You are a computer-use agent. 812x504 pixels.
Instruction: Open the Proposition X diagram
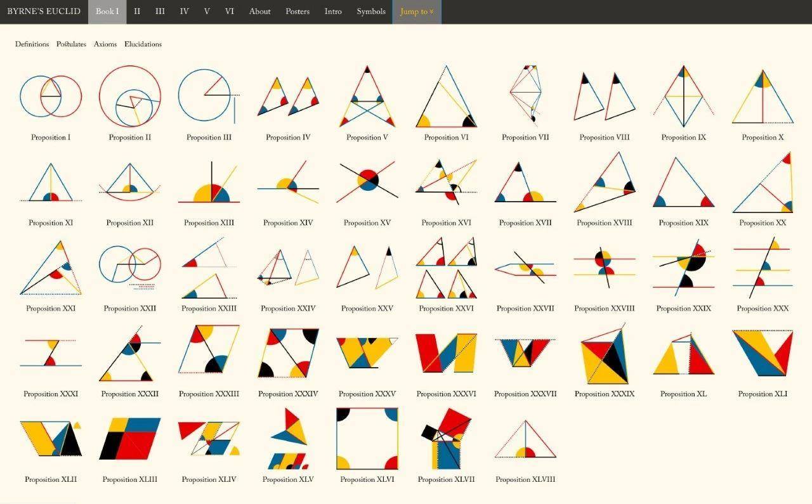763,96
